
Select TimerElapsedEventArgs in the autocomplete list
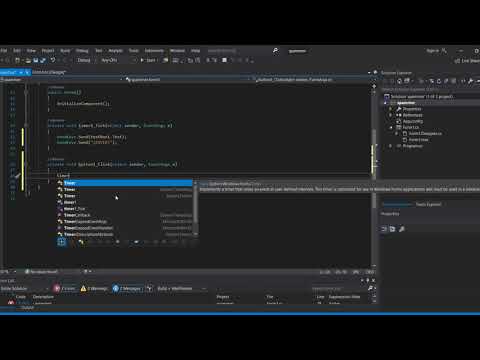[125, 221]
